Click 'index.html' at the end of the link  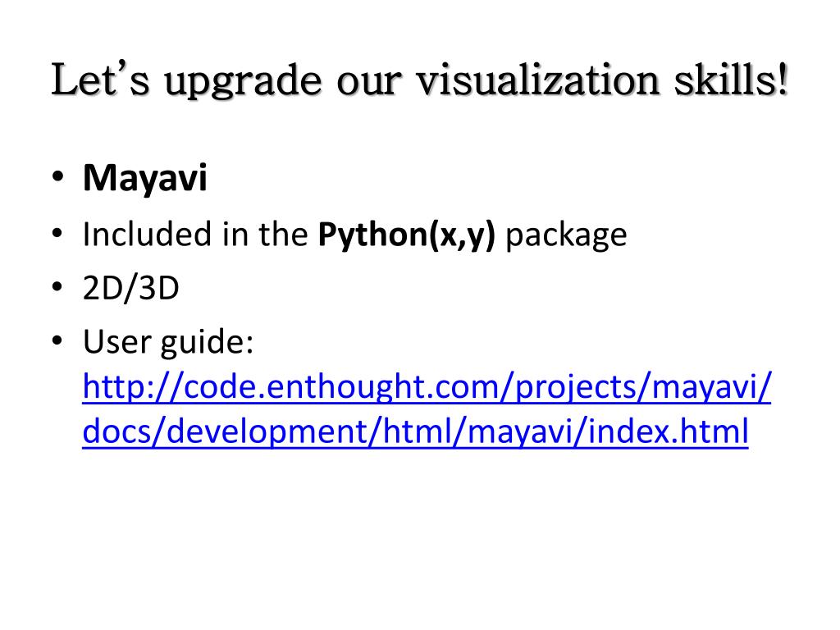668,431
